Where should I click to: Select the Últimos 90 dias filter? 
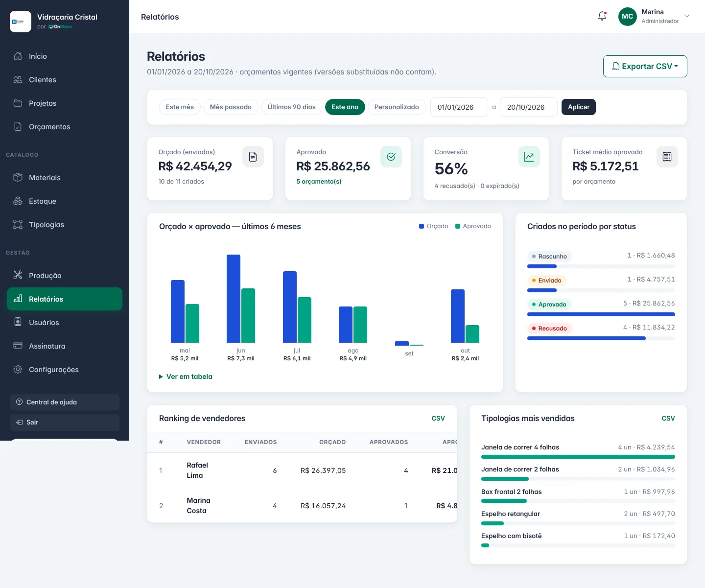292,107
